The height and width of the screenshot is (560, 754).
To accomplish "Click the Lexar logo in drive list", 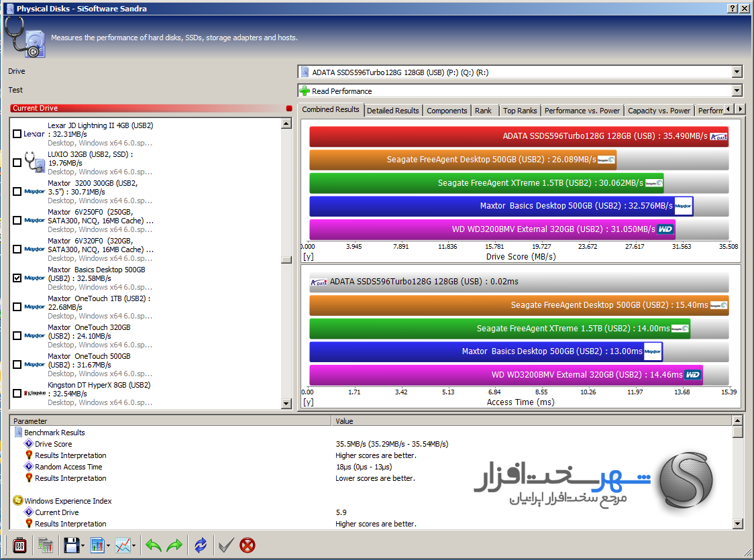I will tap(34, 134).
